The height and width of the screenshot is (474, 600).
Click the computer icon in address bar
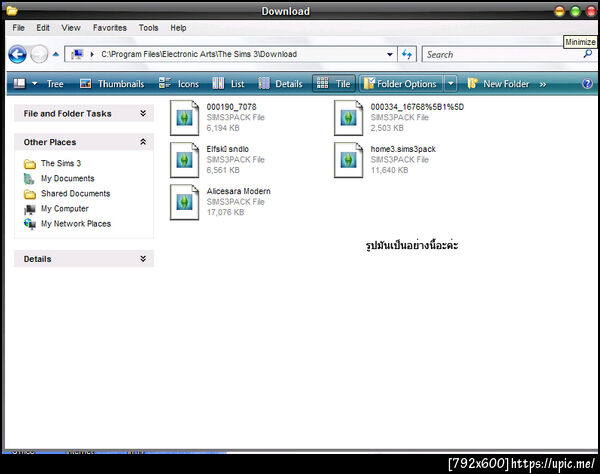(77, 54)
